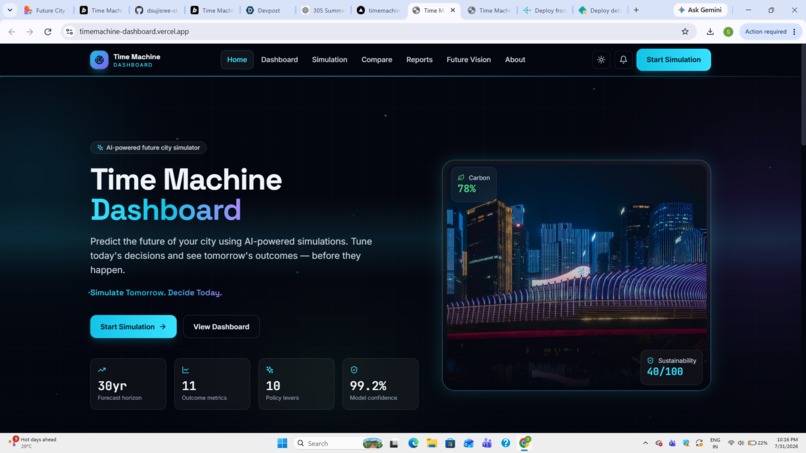This screenshot has height=453, width=806.
Task: Open a new browser tab
Action: pos(636,10)
